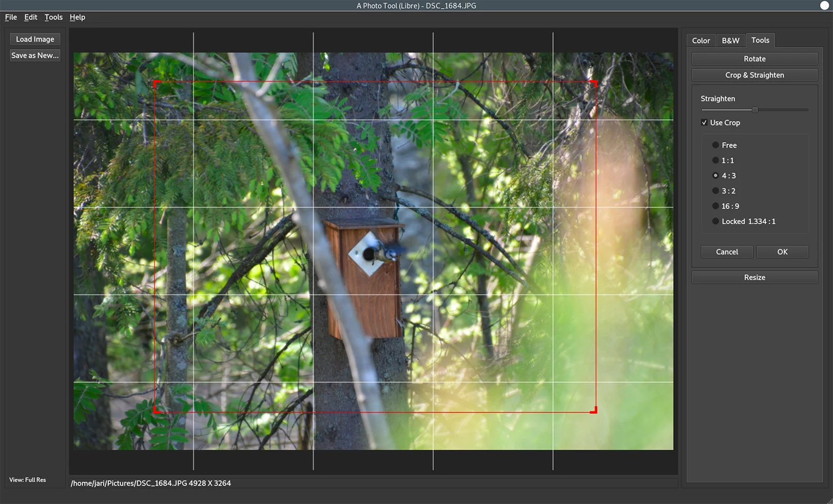Click the Load Image button
833x504 pixels.
35,39
